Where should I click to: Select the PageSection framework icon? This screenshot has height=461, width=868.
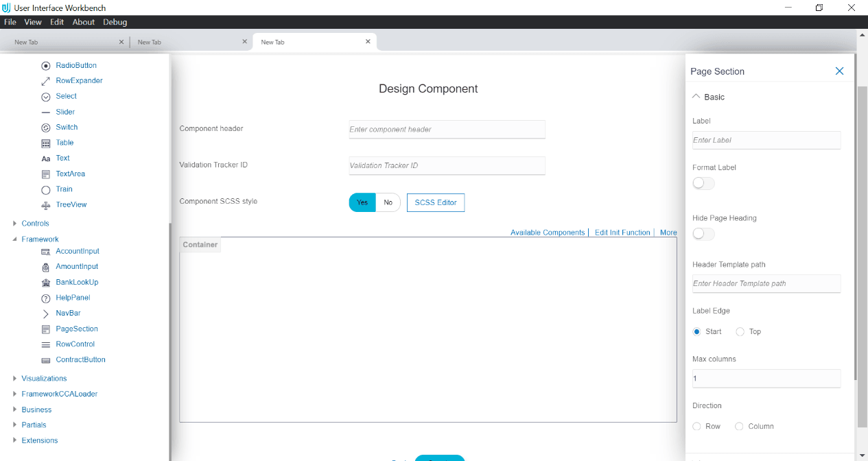click(45, 329)
